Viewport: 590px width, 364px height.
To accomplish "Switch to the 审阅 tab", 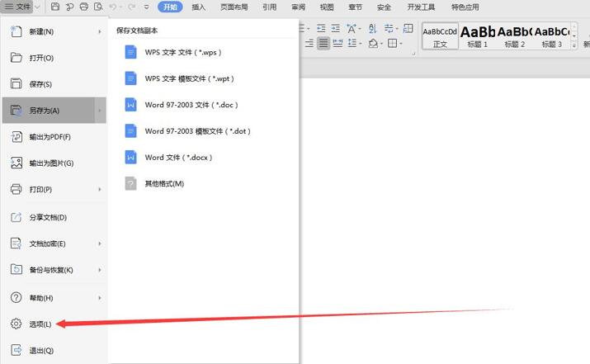I will (298, 7).
